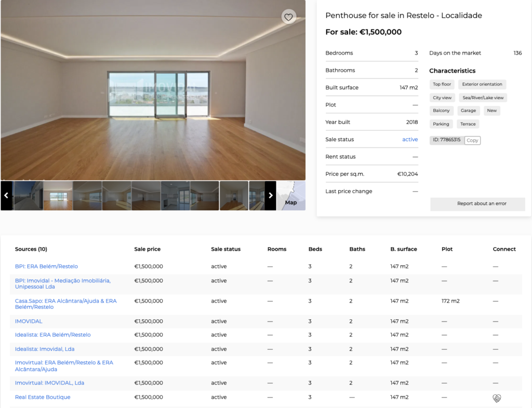Select the Top floor characteristic tag
Viewport: 532px width, 408px height.
point(442,85)
